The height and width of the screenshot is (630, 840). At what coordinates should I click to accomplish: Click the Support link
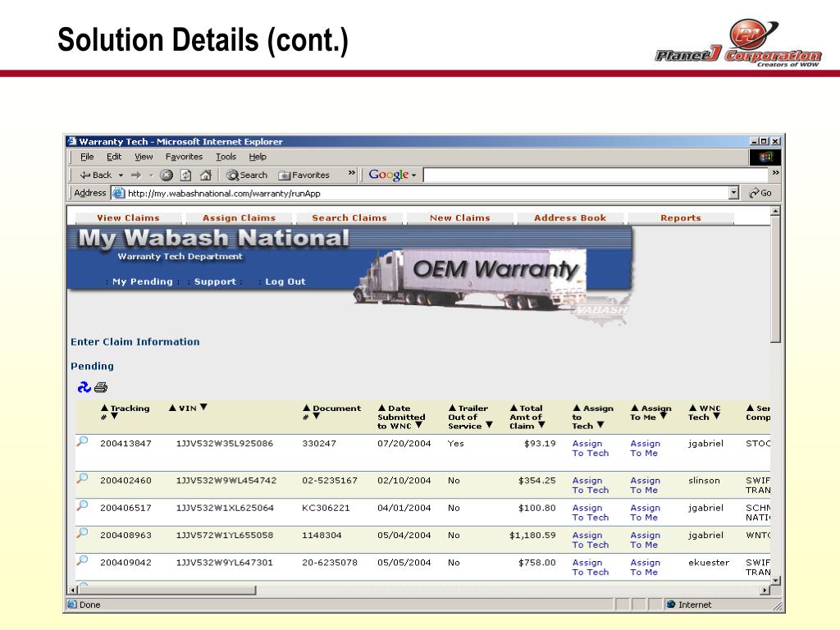tap(215, 281)
